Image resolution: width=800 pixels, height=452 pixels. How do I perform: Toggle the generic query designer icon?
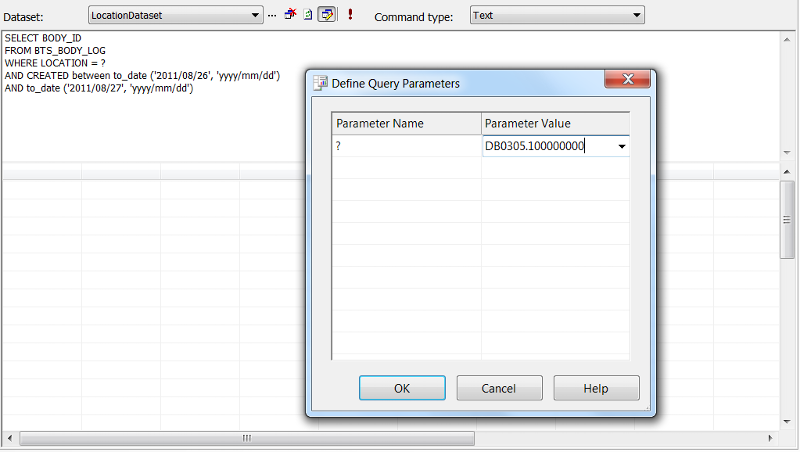(x=327, y=14)
